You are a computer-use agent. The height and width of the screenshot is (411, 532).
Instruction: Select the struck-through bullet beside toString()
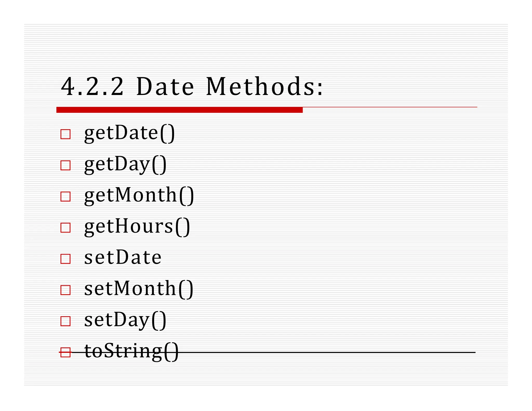(x=65, y=353)
